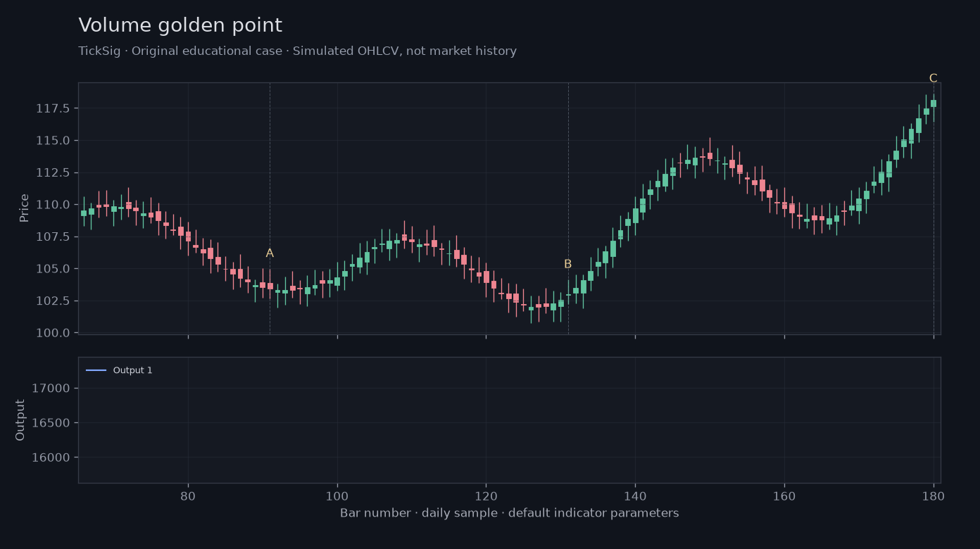Click marker label A on the price chart
This screenshot has width=980, height=549.
point(270,253)
